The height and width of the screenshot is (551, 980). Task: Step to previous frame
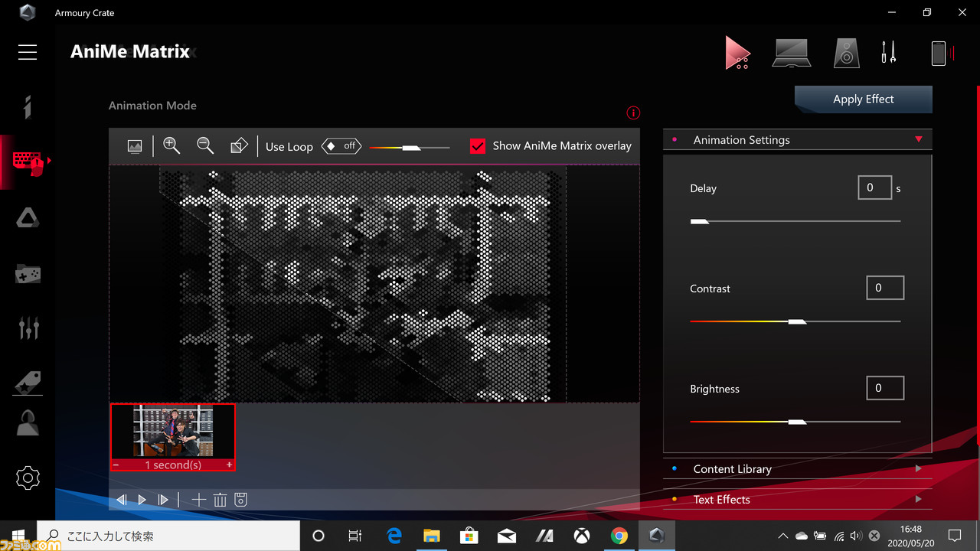tap(122, 500)
